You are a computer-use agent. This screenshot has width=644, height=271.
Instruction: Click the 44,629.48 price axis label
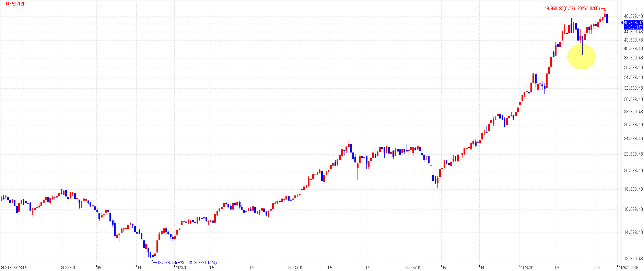click(633, 32)
